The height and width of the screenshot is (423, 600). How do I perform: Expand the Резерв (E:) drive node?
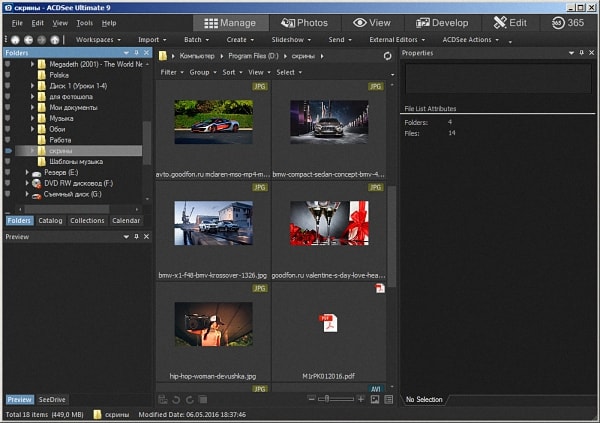pyautogui.click(x=26, y=173)
